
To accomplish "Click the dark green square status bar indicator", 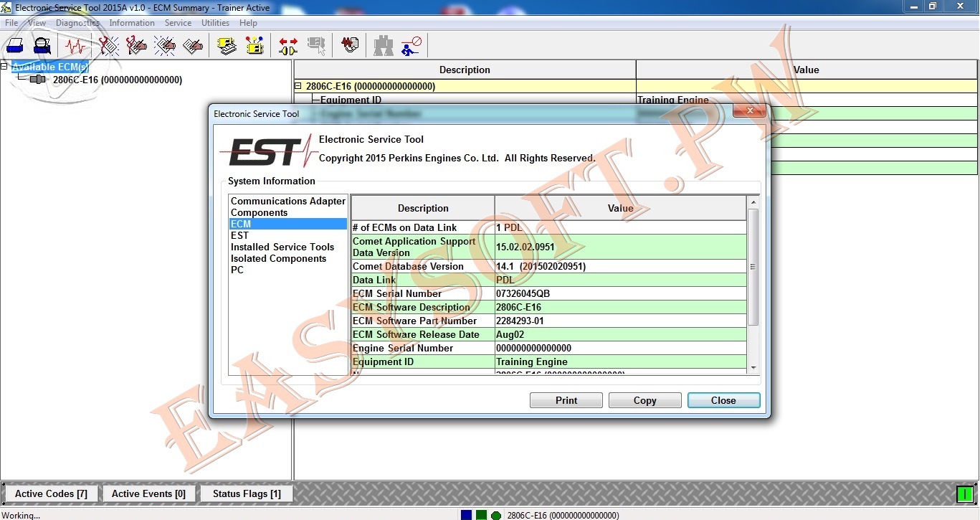I will point(481,515).
